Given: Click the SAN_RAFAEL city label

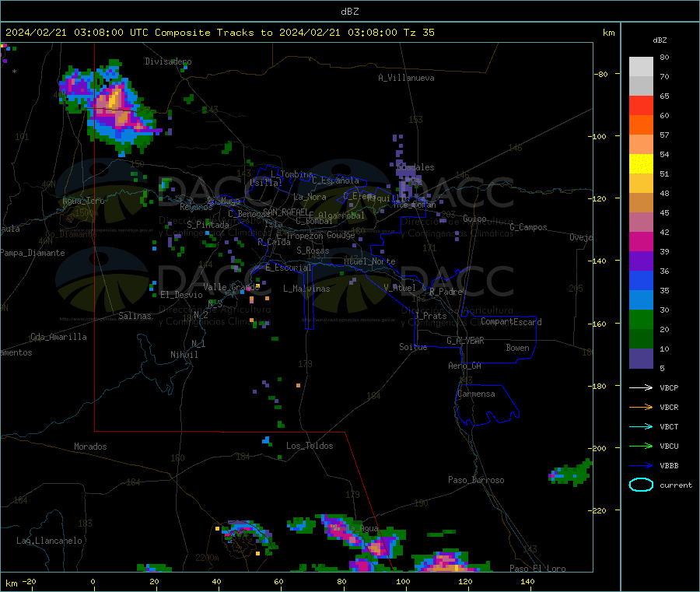Looking at the screenshot, I should click(285, 212).
